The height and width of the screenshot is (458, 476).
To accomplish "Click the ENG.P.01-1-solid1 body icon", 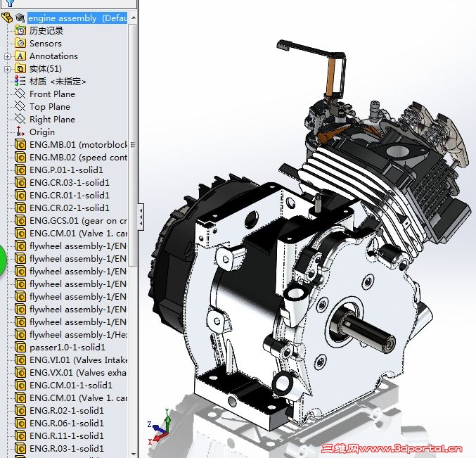I will [x=20, y=170].
